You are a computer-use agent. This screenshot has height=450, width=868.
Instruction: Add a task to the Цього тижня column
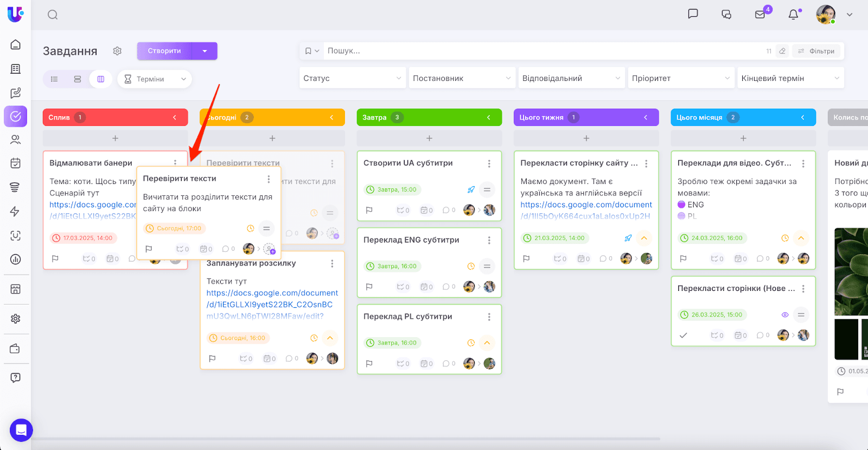(x=586, y=138)
